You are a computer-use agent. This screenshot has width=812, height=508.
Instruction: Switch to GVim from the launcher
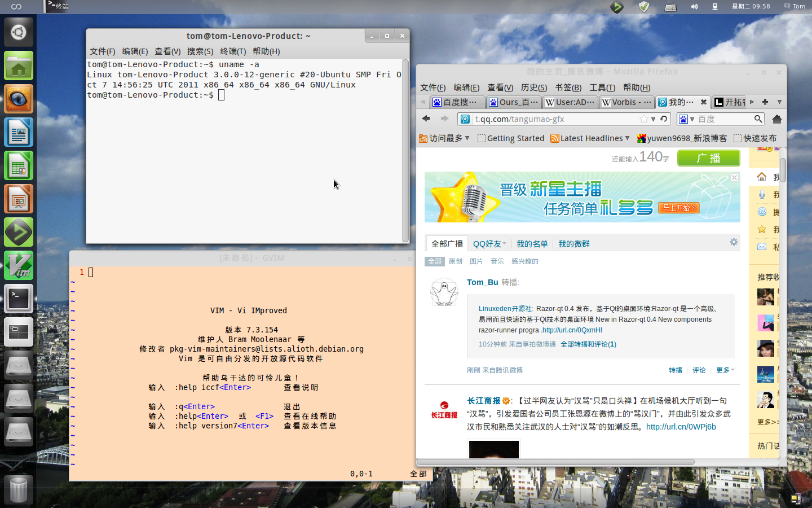pyautogui.click(x=19, y=265)
